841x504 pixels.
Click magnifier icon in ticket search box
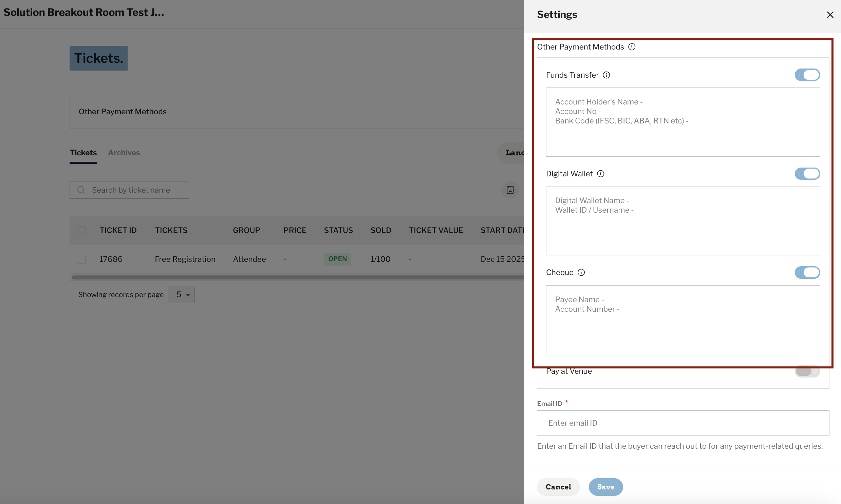[x=81, y=190]
